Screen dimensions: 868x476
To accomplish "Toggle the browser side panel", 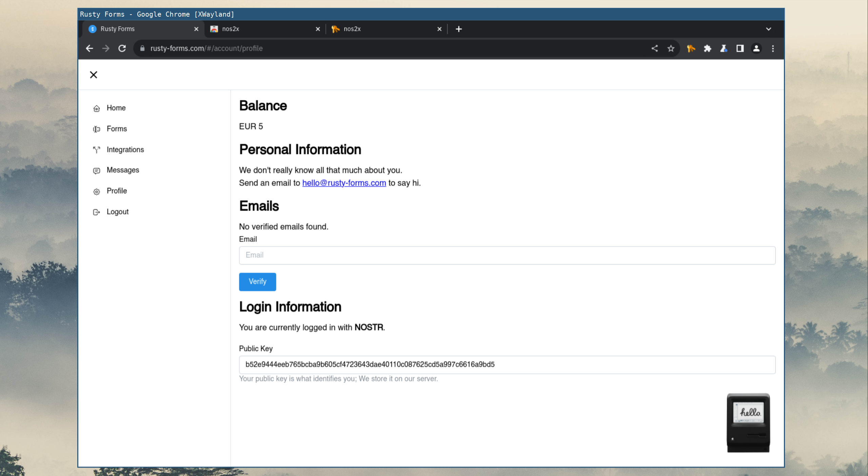I will click(740, 48).
